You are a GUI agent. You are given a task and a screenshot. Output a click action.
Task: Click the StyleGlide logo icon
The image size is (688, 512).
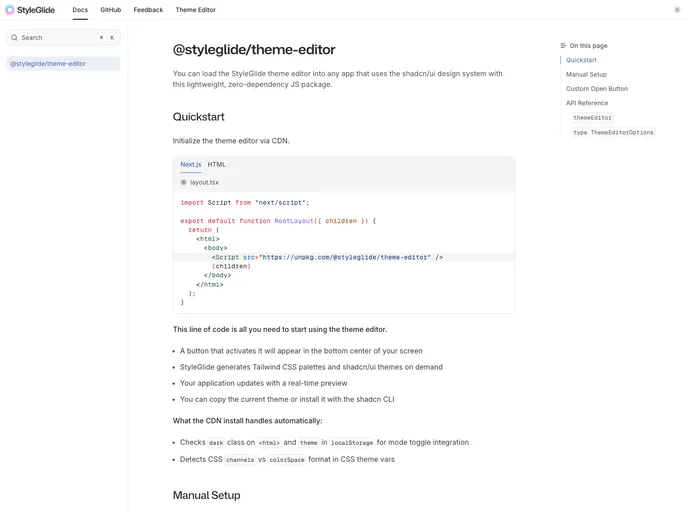[x=10, y=10]
